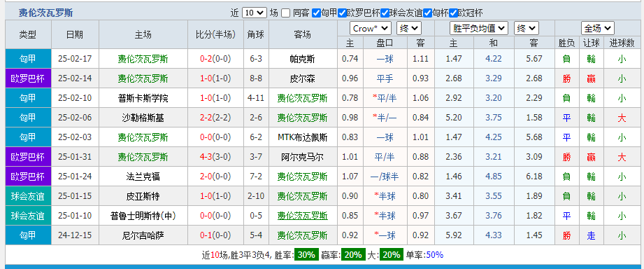The width and height of the screenshot is (644, 269).
Task: Click score 2-0(0-0) on 法兰克福 row
Action: (215, 177)
